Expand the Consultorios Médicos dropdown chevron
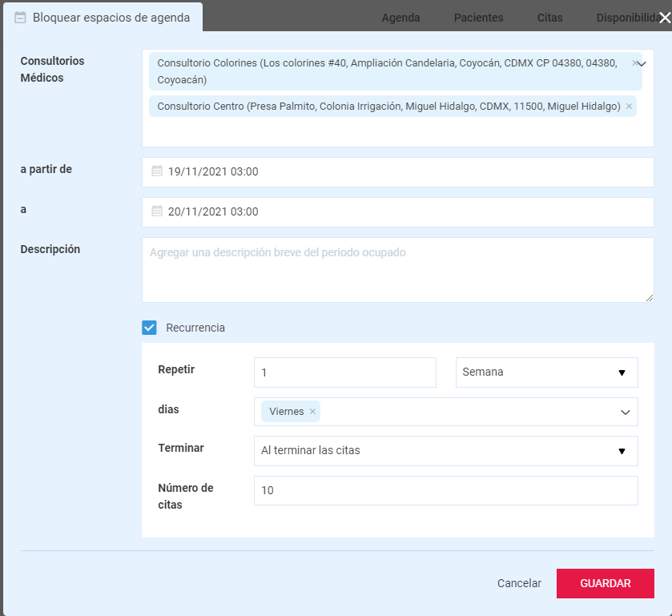 [x=642, y=64]
